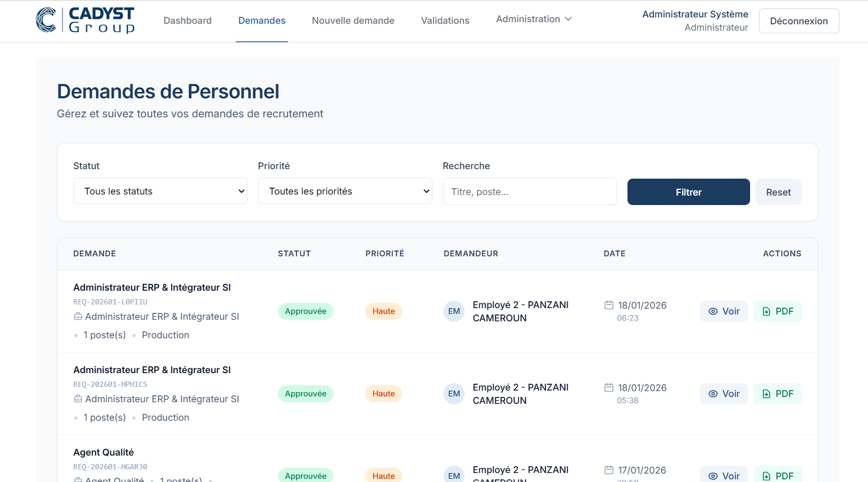The height and width of the screenshot is (482, 868).
Task: Click the Agent Qualité title
Action: [104, 452]
